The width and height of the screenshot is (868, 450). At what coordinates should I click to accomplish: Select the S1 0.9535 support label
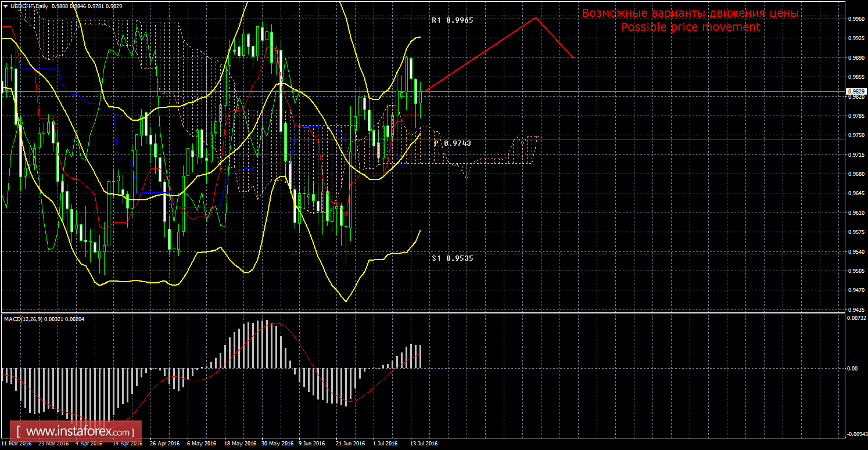pyautogui.click(x=453, y=258)
